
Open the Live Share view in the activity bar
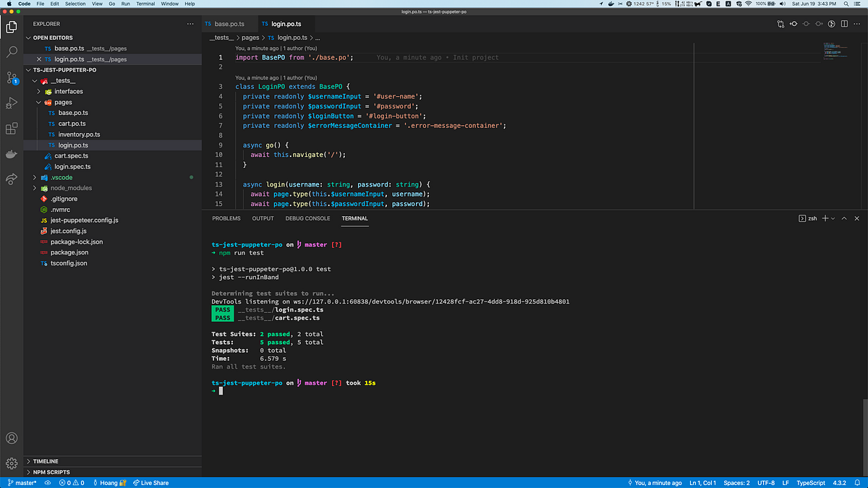10,179
